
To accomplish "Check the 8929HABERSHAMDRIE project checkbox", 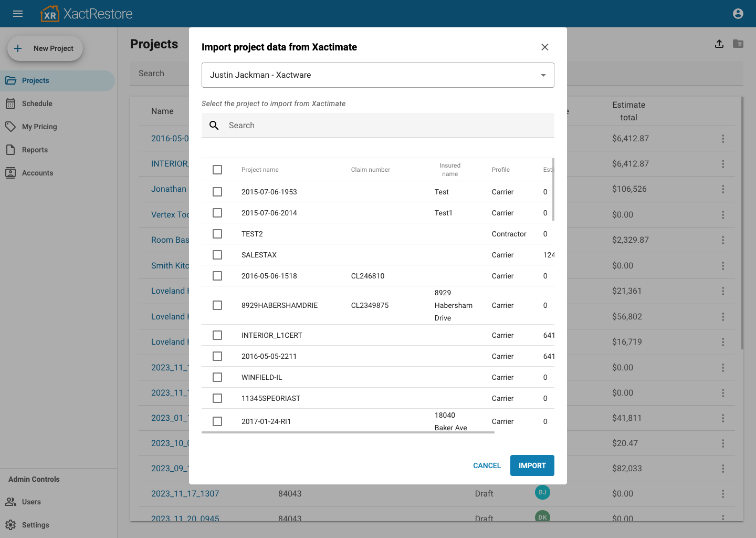I will pos(217,305).
